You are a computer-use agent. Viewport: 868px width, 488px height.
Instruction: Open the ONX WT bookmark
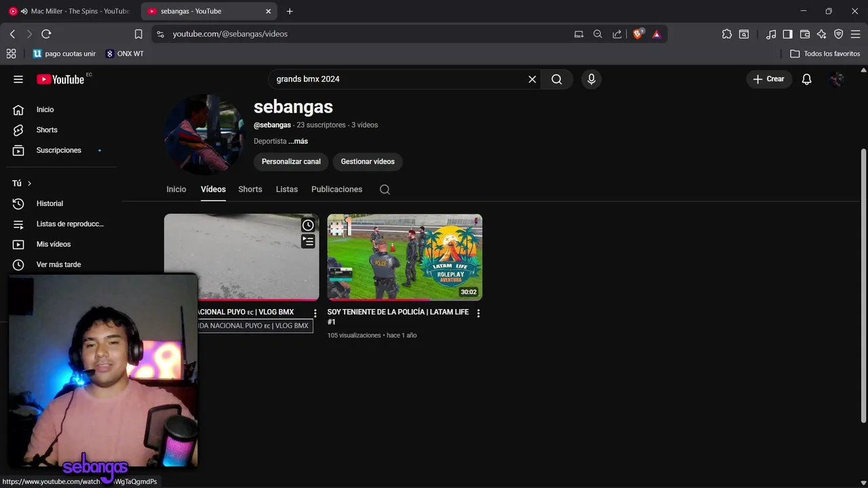coord(124,54)
